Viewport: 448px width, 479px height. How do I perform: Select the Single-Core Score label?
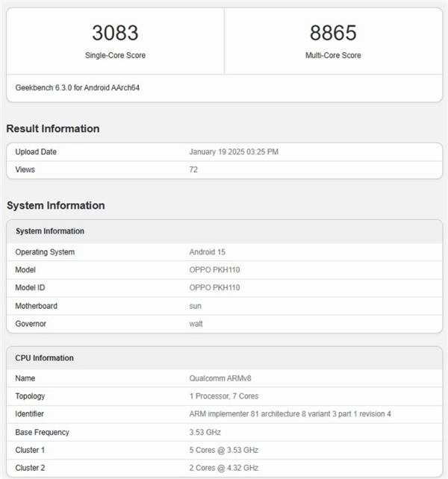tap(115, 55)
